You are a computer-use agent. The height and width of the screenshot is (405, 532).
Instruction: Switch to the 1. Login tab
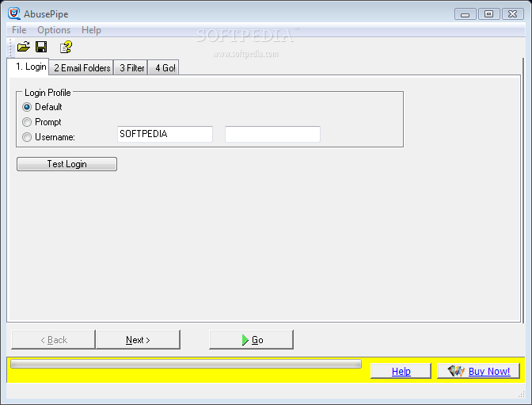[28, 67]
